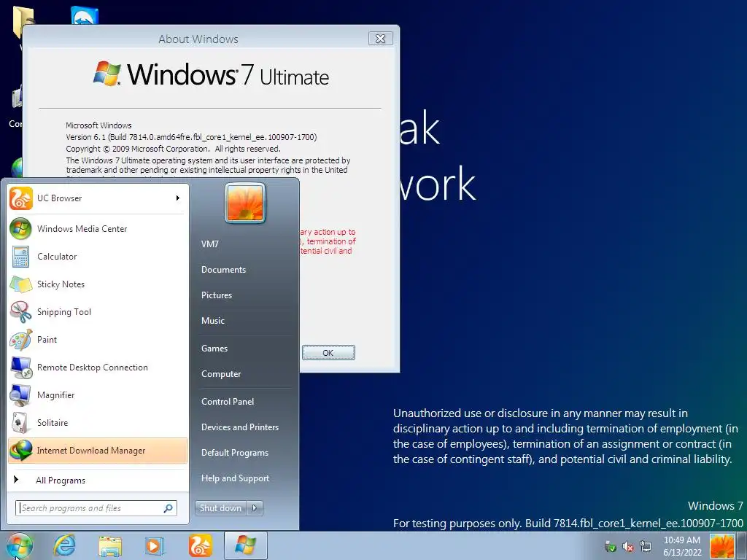The height and width of the screenshot is (560, 747).
Task: Open Default Programs
Action: (234, 453)
